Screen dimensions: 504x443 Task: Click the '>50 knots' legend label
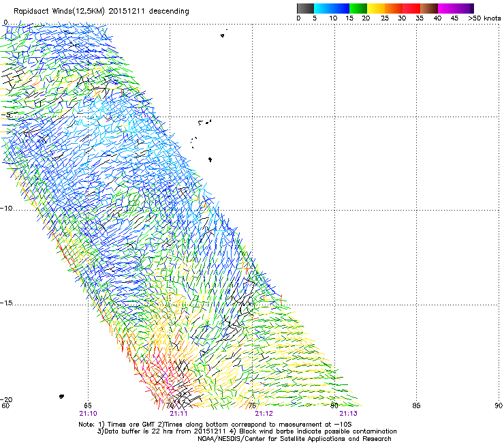click(x=484, y=18)
